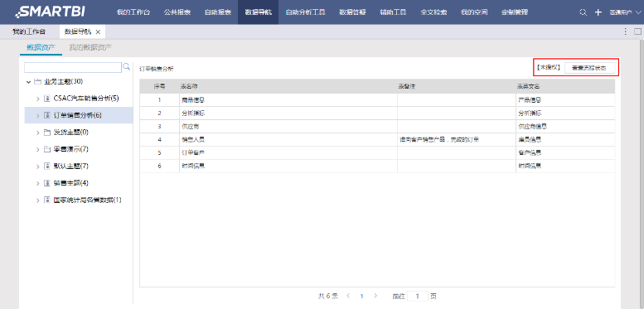The height and width of the screenshot is (309, 644).
Task: Click the tree search magnifier icon
Action: coord(127,66)
